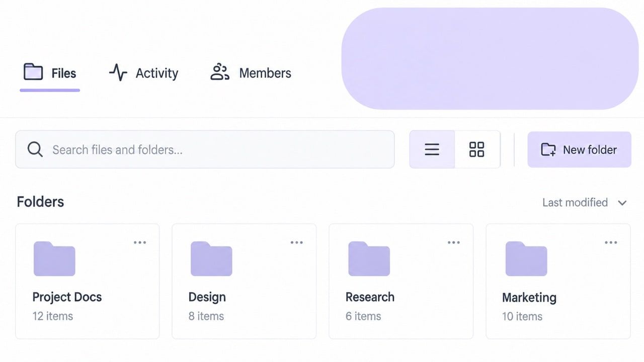644x362 pixels.
Task: Open the Design folder options menu
Action: [297, 242]
